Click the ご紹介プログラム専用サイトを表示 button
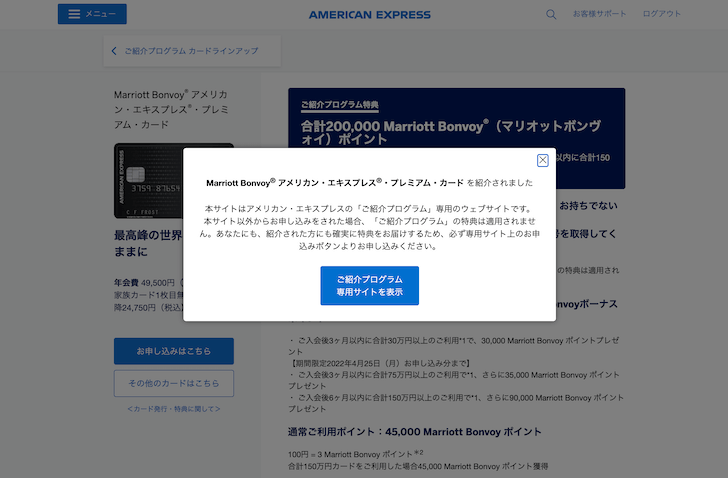The width and height of the screenshot is (728, 478). coord(370,285)
